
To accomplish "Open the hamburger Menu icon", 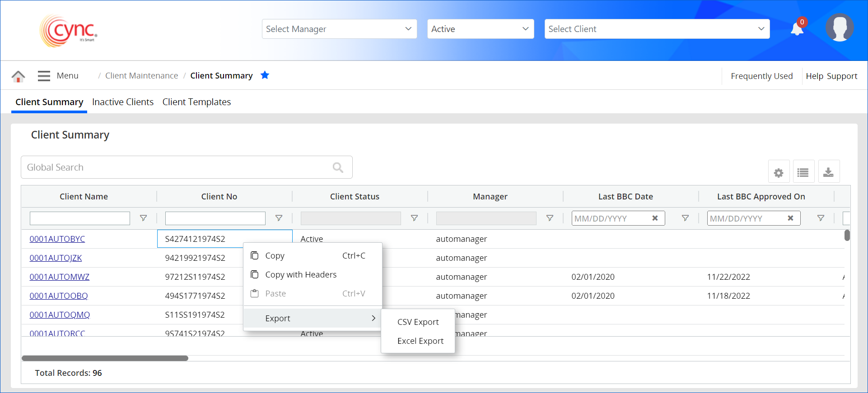I will tap(44, 76).
